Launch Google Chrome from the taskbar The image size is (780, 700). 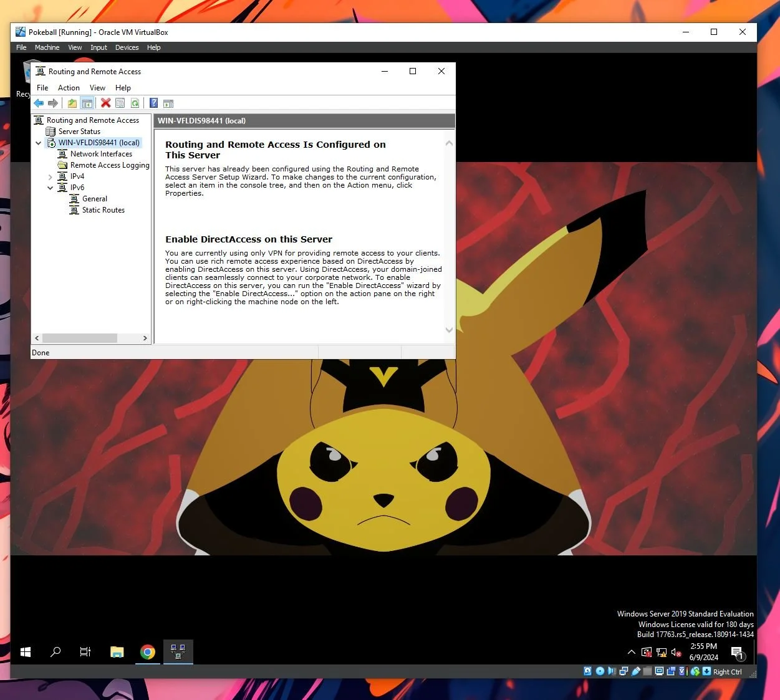[148, 652]
